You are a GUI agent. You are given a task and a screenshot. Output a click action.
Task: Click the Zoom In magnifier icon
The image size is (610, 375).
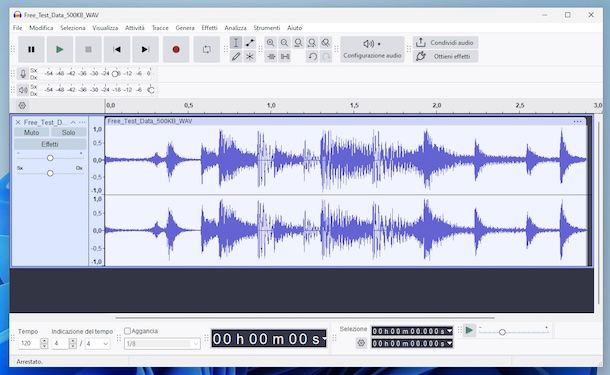click(270, 43)
